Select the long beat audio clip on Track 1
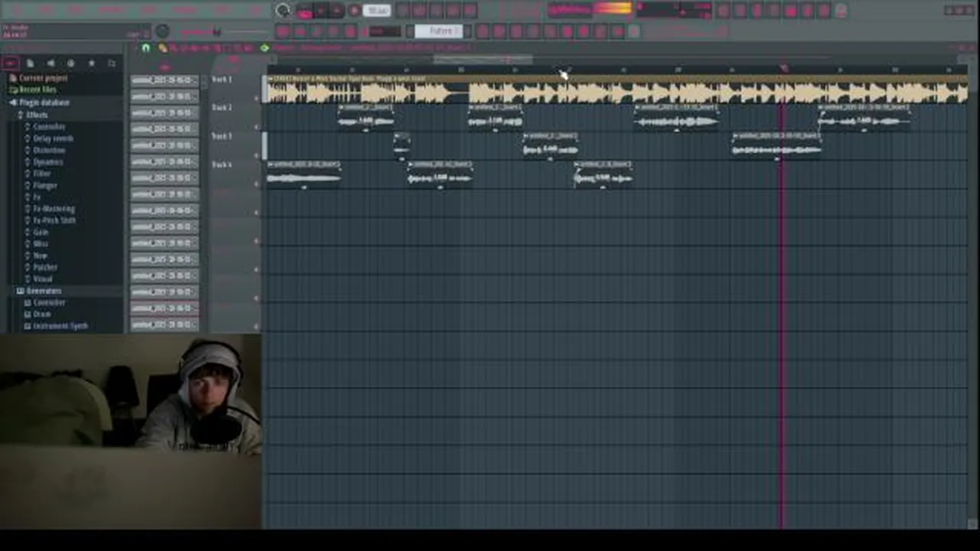 (616, 90)
